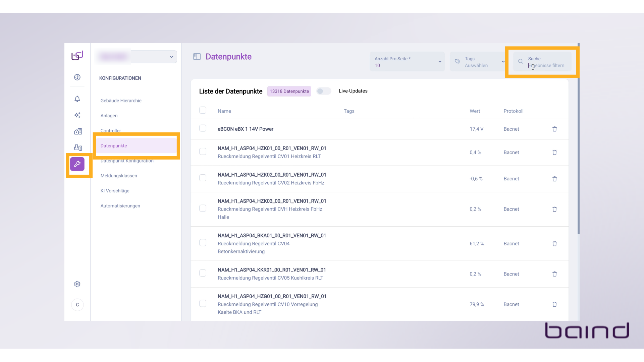Open the Tags Auswählen dropdown

click(x=478, y=62)
